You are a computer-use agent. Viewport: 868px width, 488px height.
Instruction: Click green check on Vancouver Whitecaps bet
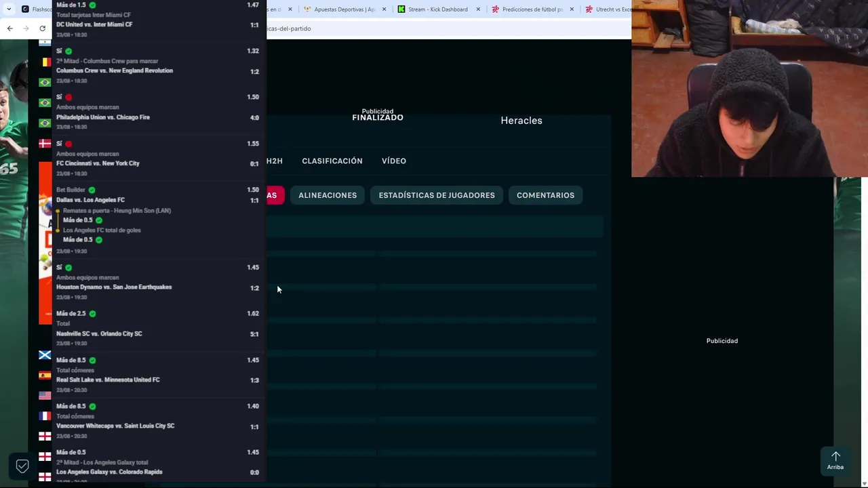click(92, 406)
